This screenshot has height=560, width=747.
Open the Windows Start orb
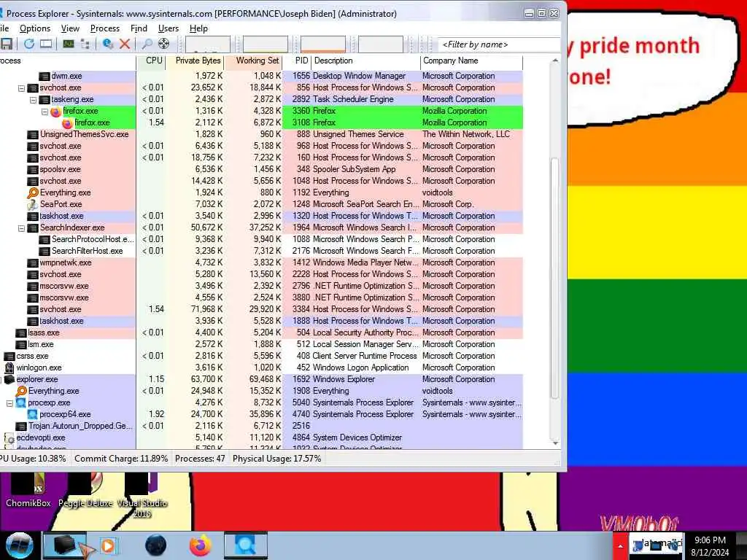coord(19,545)
